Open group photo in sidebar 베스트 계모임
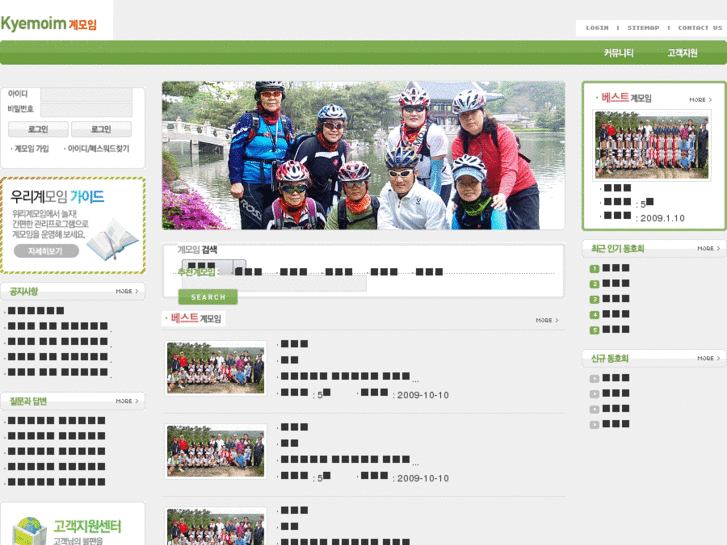This screenshot has width=727, height=545. pos(651,145)
